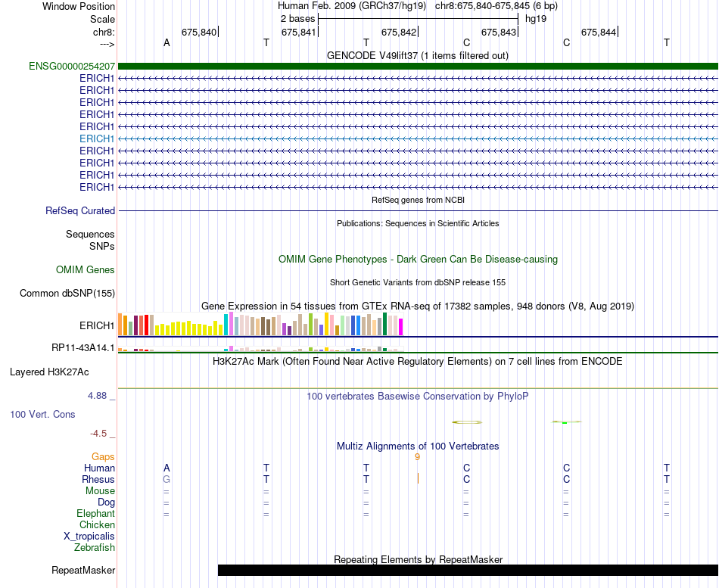This screenshot has height=588, width=719.
Task: Click the RepeatMasker track label
Action: pos(83,570)
